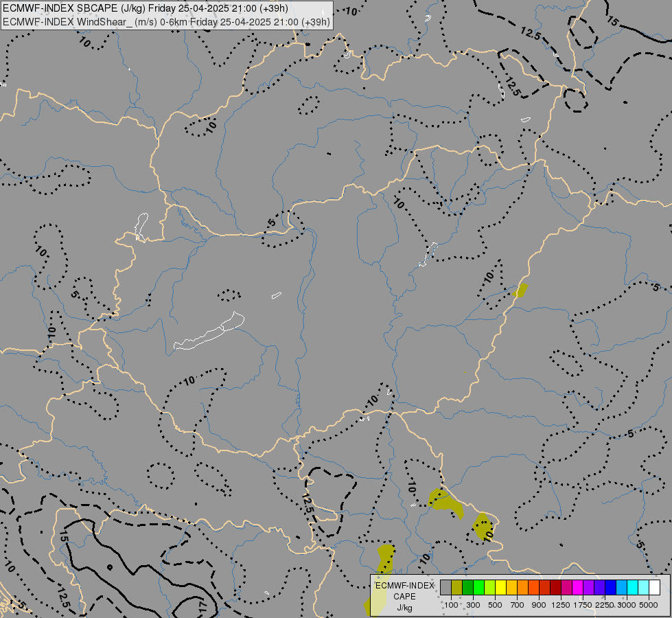672x618 pixels.
Task: Click the ECMWF-INDEX CAPE J/kg legend title
Action: pos(404,597)
